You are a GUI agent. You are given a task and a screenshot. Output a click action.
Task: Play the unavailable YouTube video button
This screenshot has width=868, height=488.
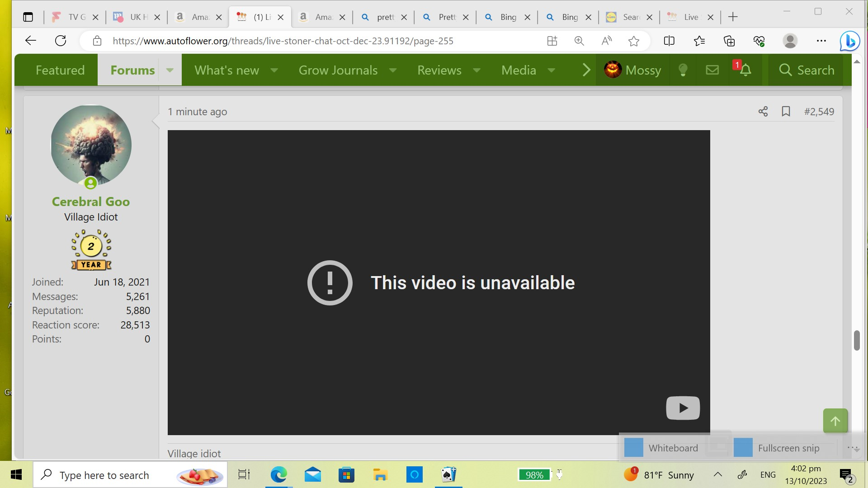tap(683, 408)
